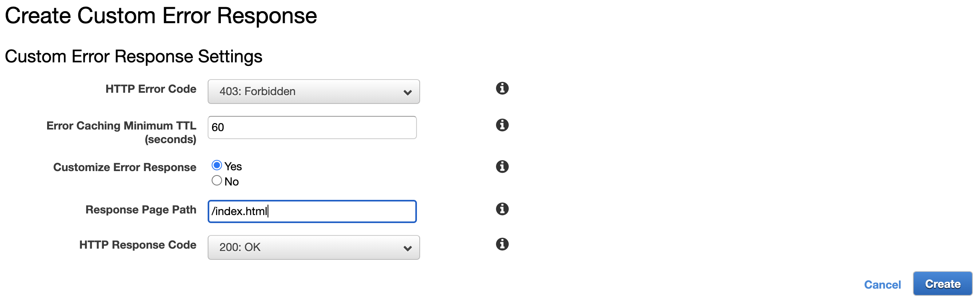Click inside the Response Page Path field
This screenshot has width=980, height=303.
[311, 211]
